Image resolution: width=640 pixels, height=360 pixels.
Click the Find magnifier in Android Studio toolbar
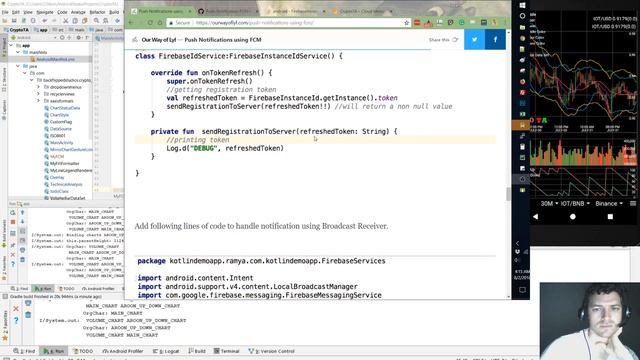coord(96,20)
